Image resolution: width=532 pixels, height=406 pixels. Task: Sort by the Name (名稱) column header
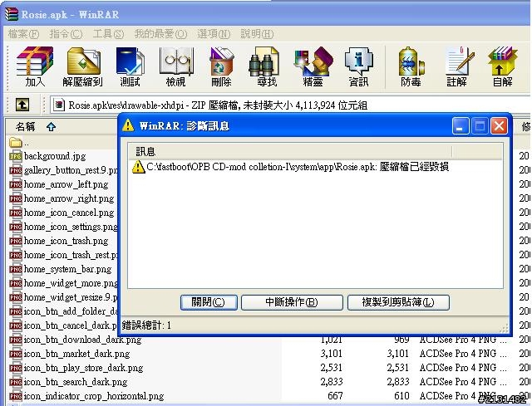coord(61,126)
